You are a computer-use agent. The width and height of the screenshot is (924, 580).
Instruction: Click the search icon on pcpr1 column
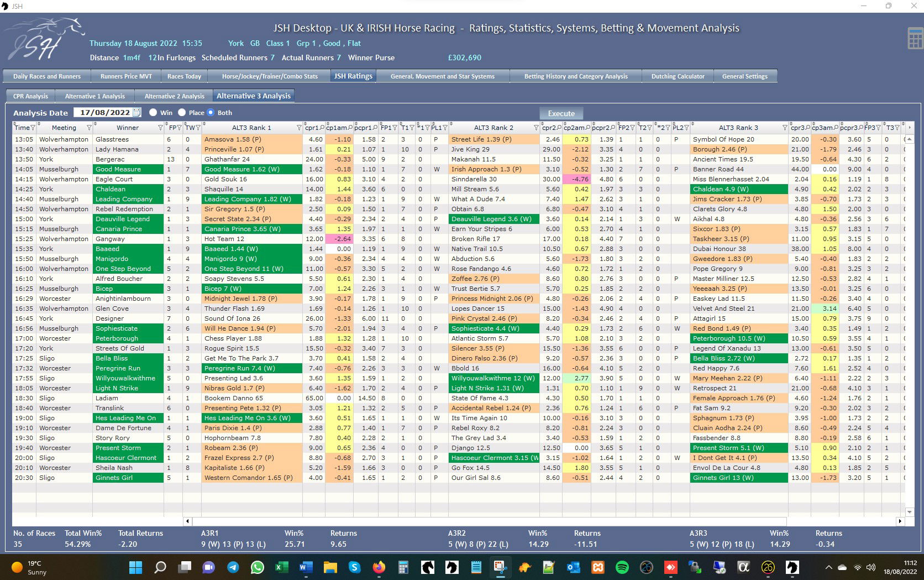coord(376,128)
